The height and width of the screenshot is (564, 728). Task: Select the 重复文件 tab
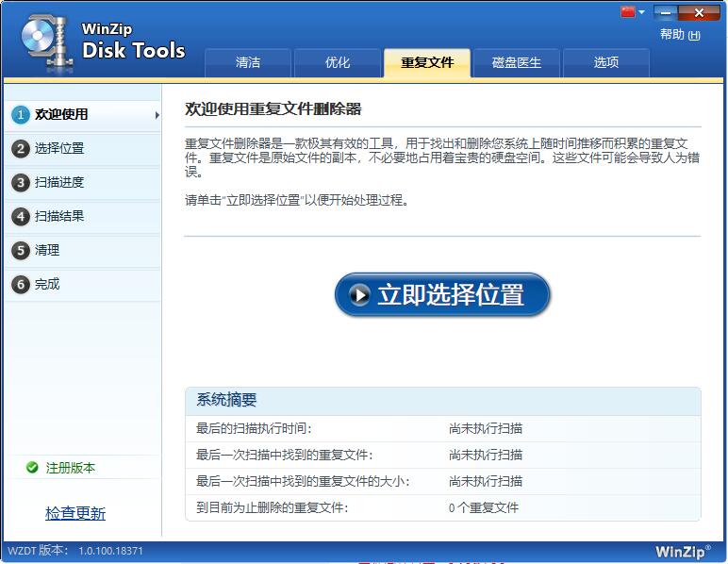(x=427, y=62)
